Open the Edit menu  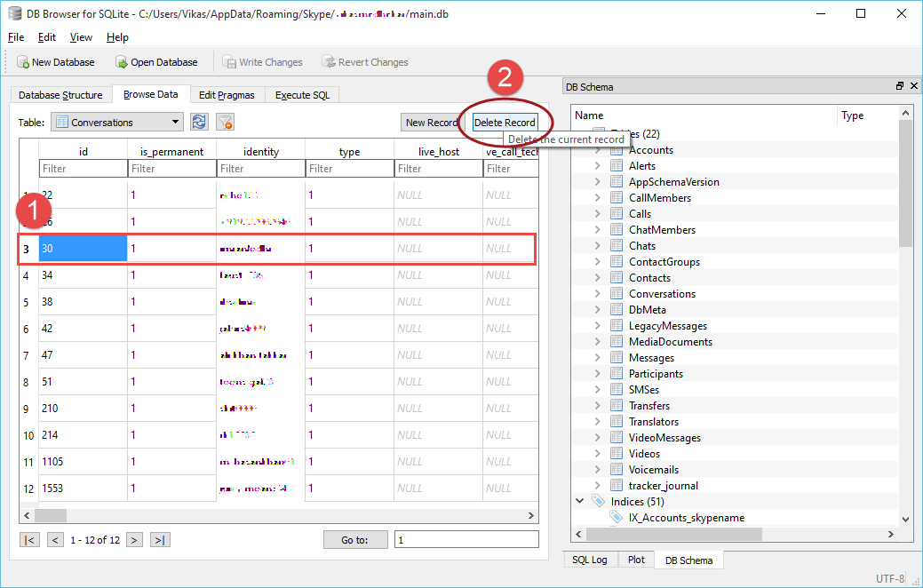[x=47, y=37]
